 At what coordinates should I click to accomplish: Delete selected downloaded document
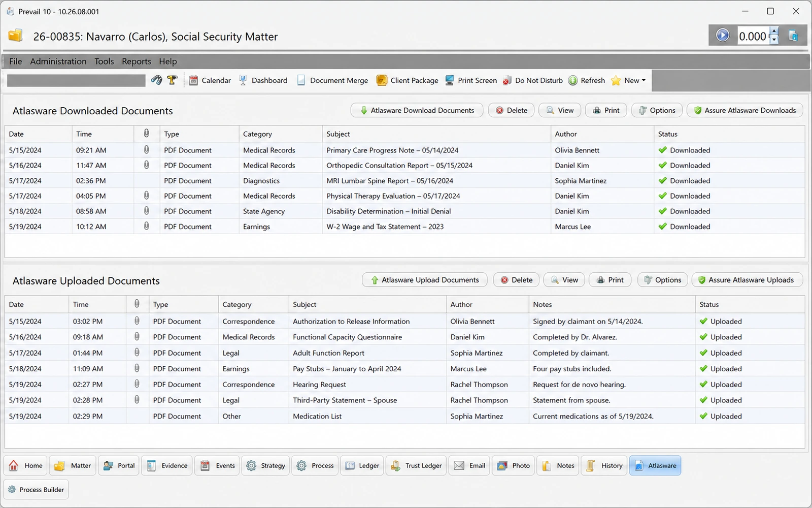tap(511, 110)
